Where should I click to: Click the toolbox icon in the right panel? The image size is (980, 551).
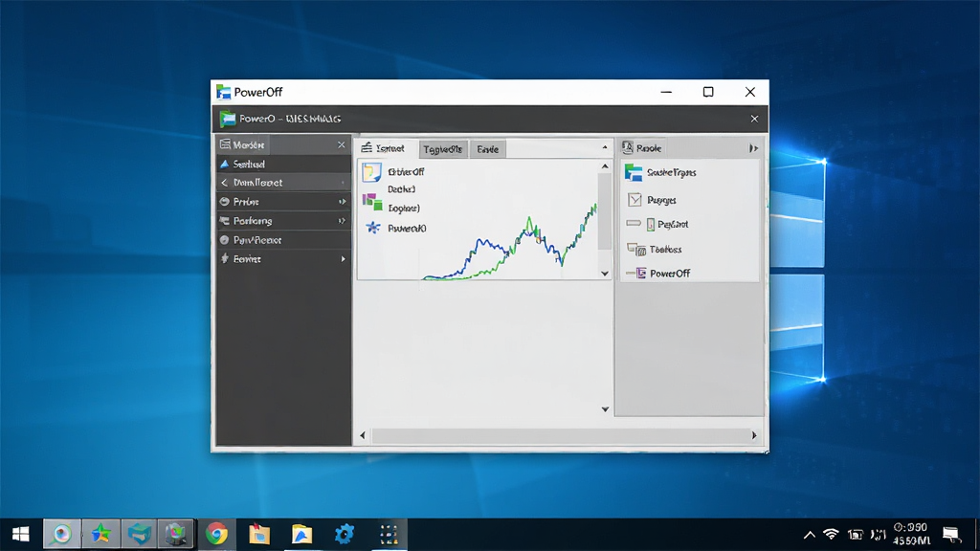click(x=636, y=250)
